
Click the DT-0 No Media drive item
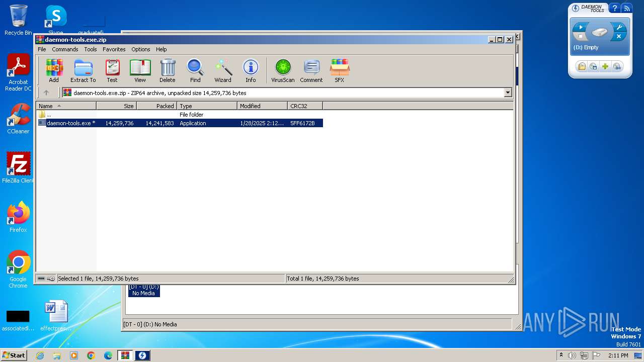[144, 290]
